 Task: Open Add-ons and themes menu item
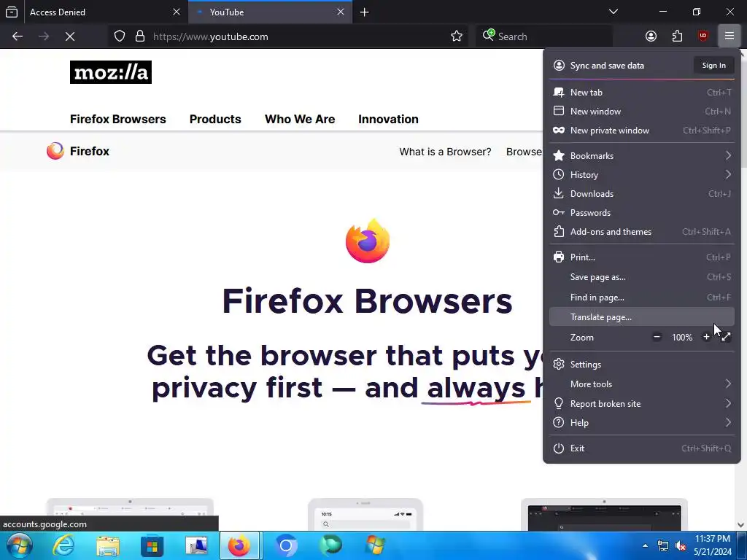coord(642,232)
